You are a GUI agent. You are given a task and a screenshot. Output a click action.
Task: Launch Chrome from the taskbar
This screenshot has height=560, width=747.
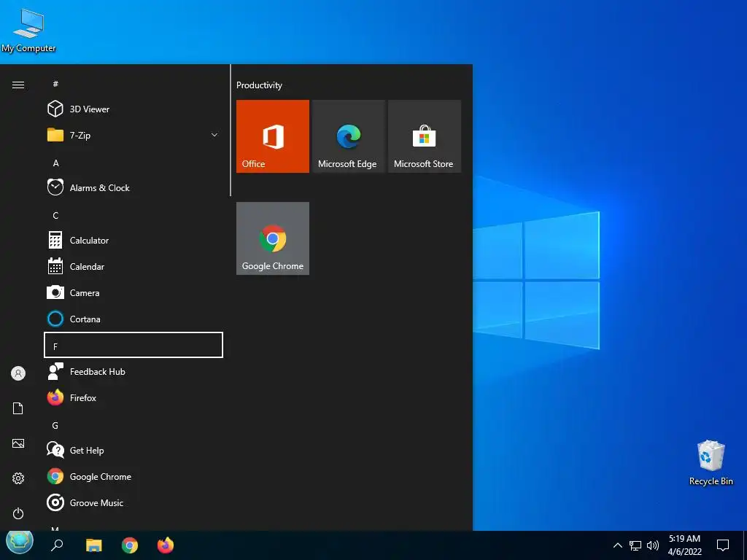130,545
